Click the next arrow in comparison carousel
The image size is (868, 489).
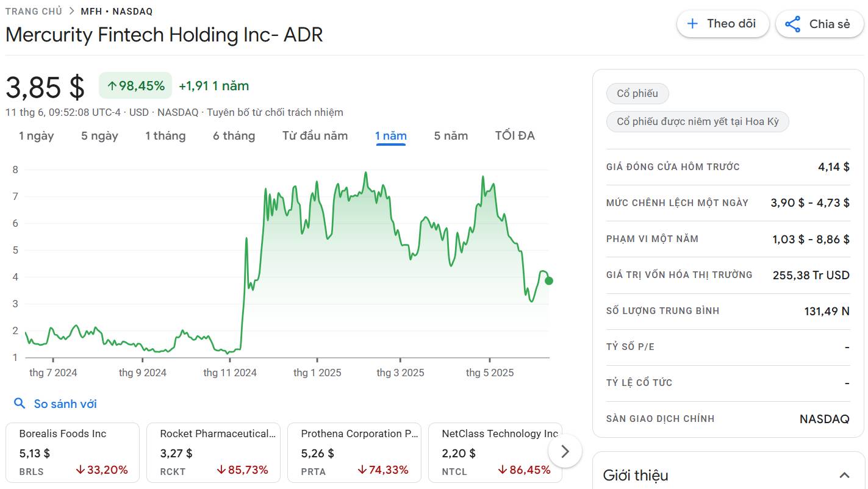[565, 451]
